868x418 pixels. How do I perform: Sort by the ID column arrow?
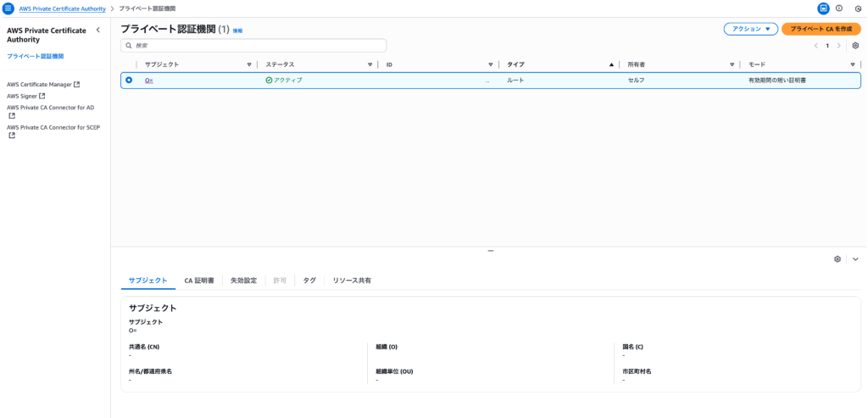click(x=491, y=64)
